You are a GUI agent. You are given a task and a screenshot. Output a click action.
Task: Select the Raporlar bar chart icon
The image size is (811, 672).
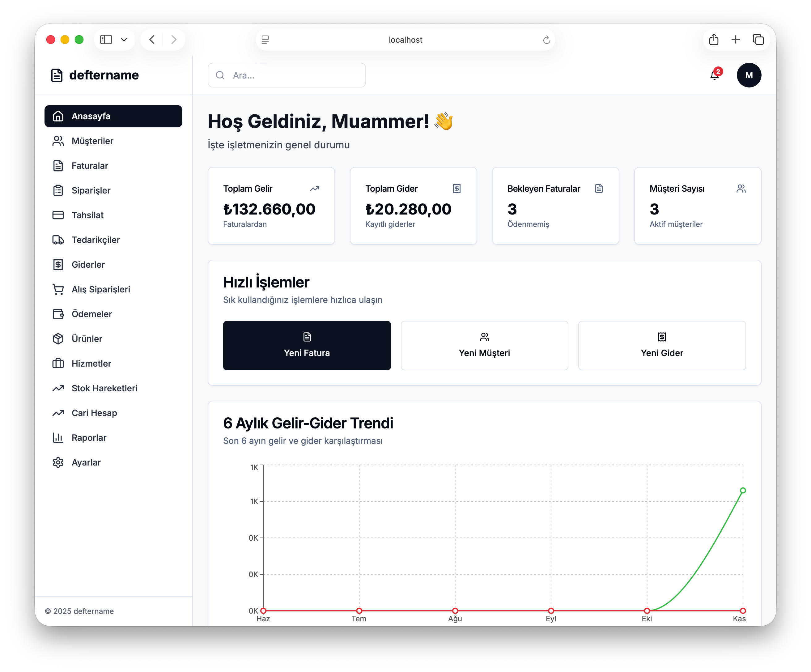pos(58,438)
